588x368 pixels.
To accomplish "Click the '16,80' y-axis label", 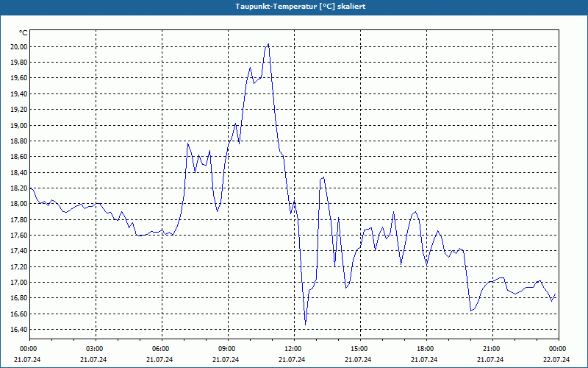I will pos(18,298).
